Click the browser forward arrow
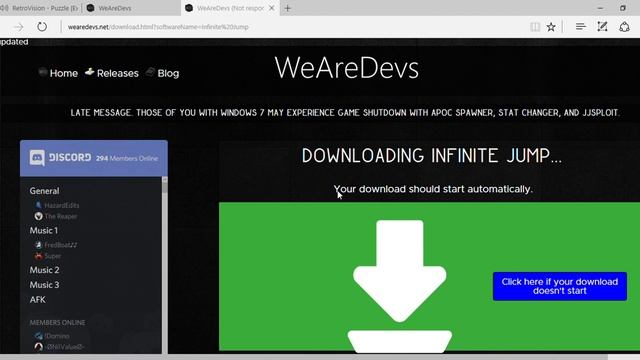This screenshot has height=360, width=640. click(18, 27)
